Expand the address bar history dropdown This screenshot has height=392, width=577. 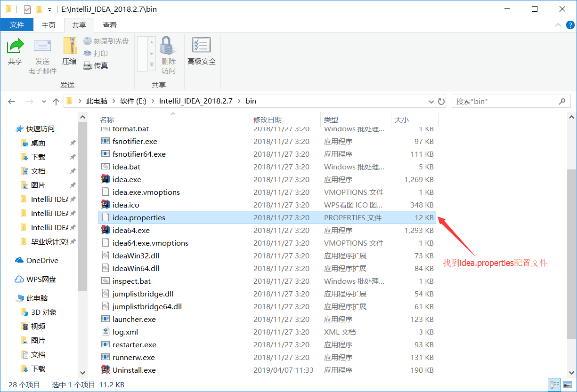coord(431,101)
